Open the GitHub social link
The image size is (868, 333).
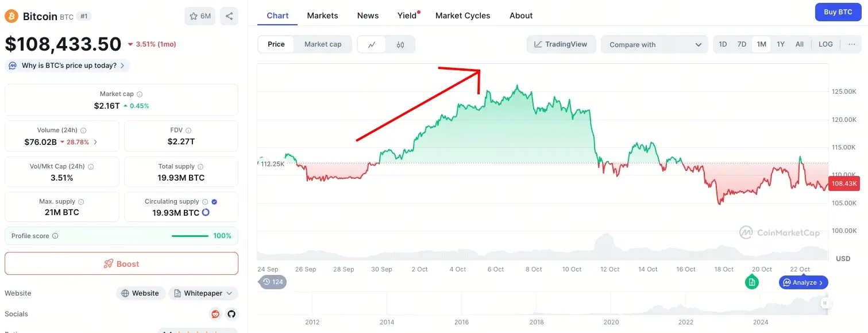pyautogui.click(x=232, y=314)
